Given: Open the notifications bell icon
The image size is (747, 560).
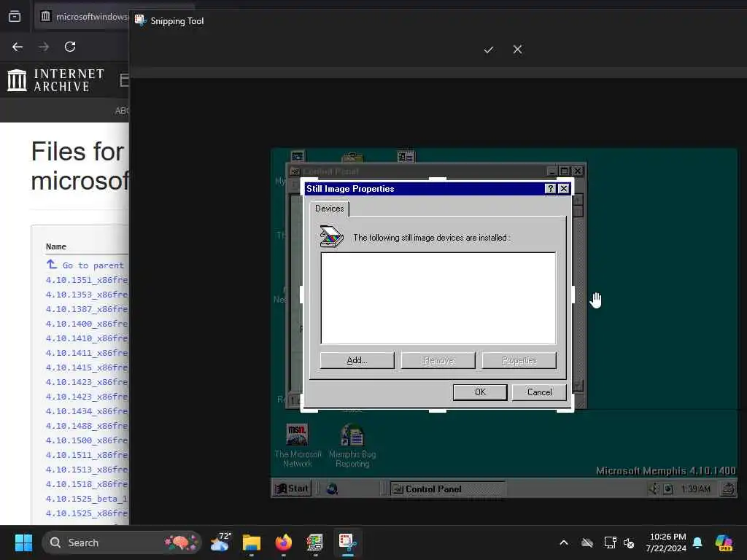Looking at the screenshot, I should click(697, 542).
